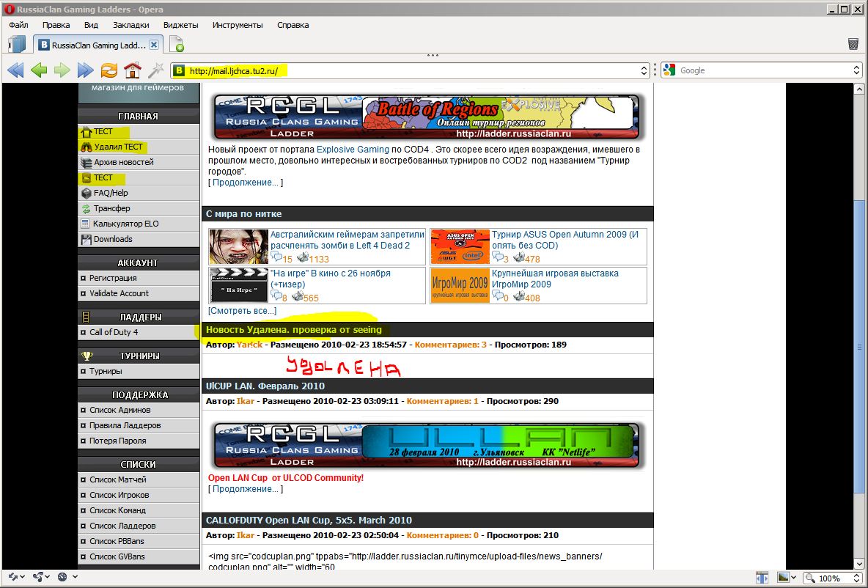Expand the address bar history dropdown
The height and width of the screenshot is (588, 868).
click(644, 70)
